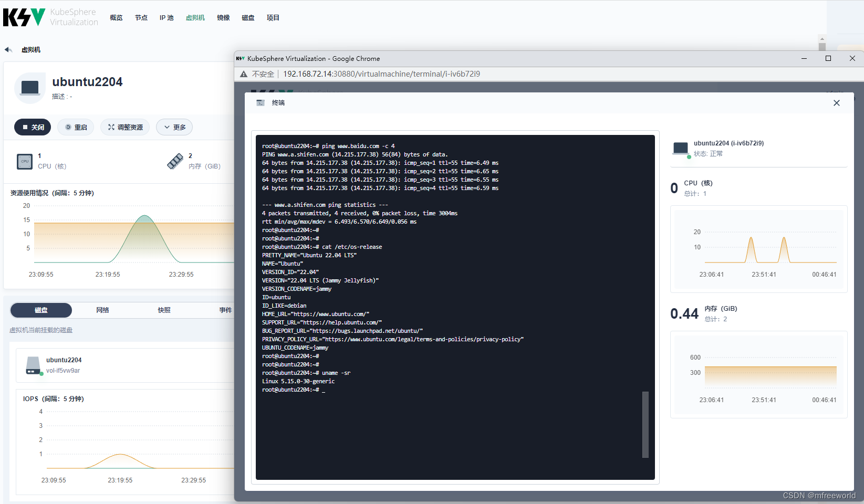Click the terminal command prompt line
This screenshot has height=504, width=864.
pos(294,390)
